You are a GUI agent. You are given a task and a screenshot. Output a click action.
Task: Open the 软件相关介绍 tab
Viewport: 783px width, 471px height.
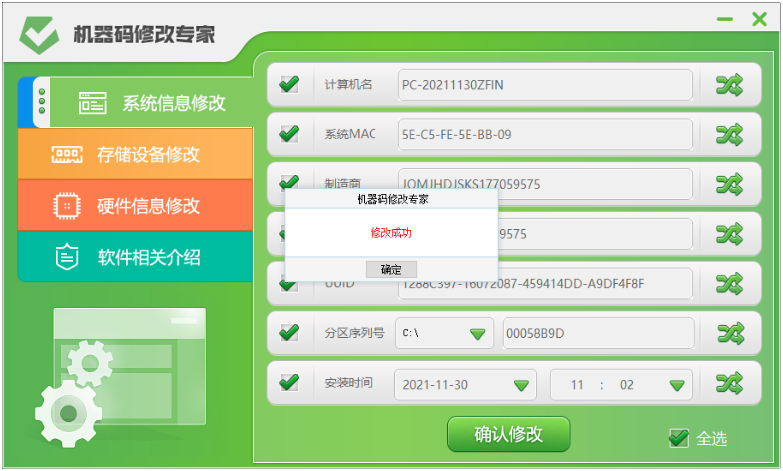pos(135,257)
